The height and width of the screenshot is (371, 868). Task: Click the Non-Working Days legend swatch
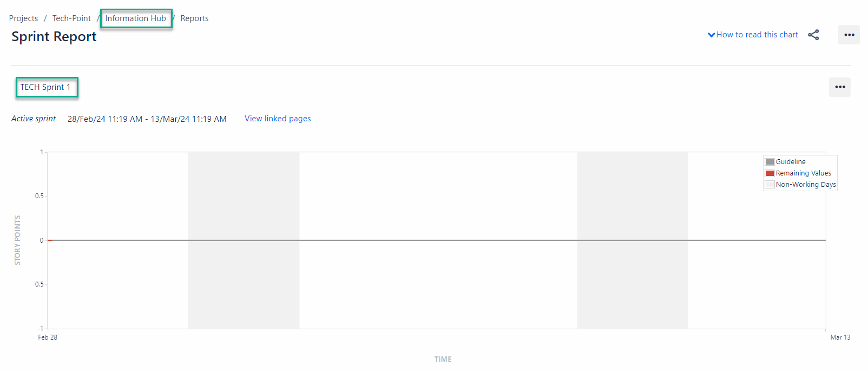coord(770,184)
